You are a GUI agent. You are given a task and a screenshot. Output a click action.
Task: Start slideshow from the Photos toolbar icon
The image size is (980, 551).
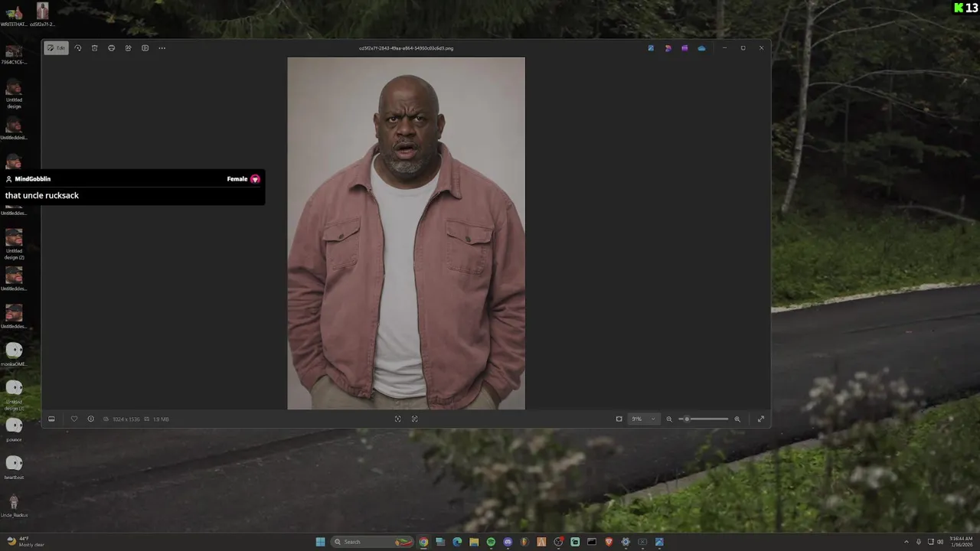point(145,48)
